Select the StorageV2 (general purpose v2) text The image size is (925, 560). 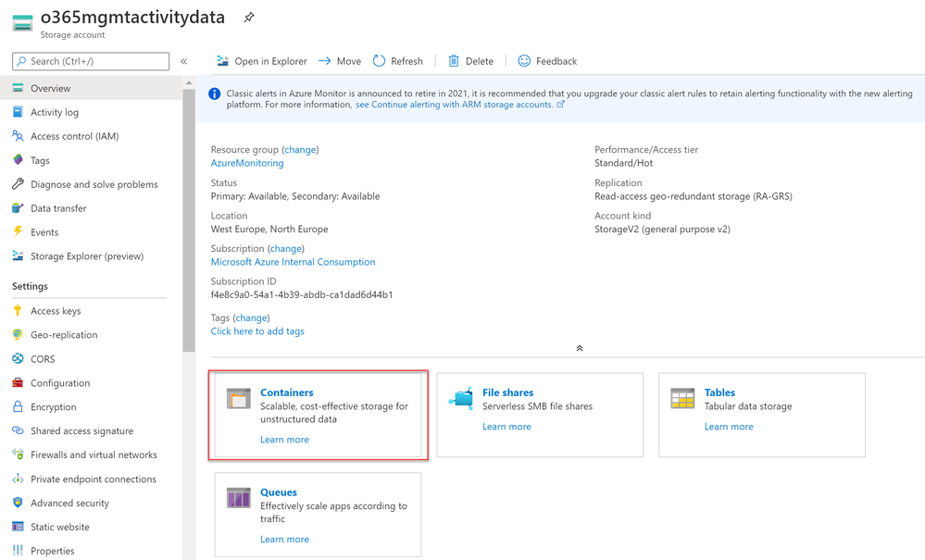[662, 230]
